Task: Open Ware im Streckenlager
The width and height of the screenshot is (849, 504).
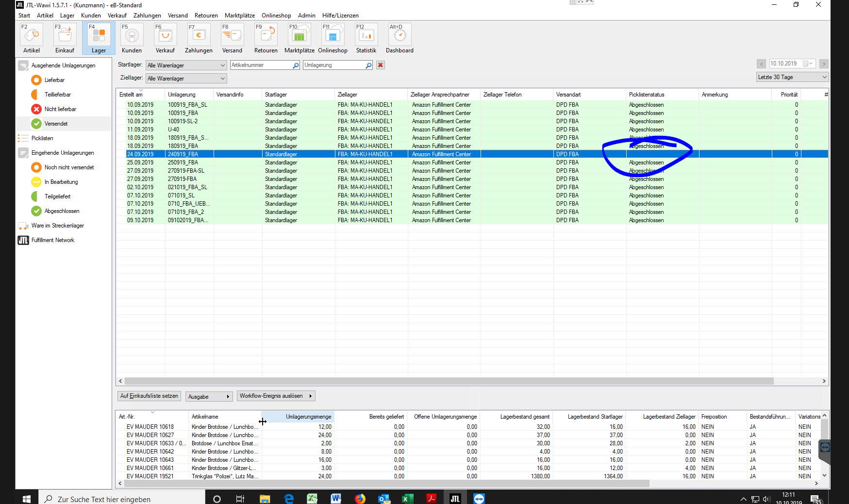Action: [57, 226]
